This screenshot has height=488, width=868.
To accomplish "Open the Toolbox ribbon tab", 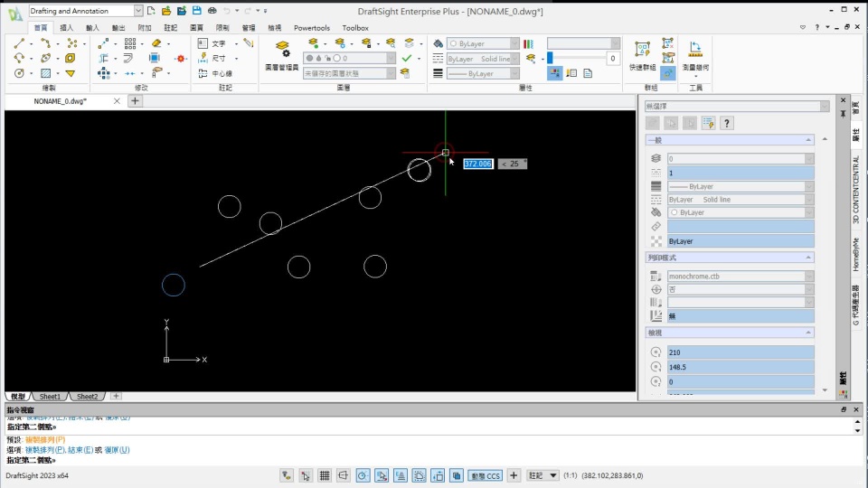I will (355, 28).
